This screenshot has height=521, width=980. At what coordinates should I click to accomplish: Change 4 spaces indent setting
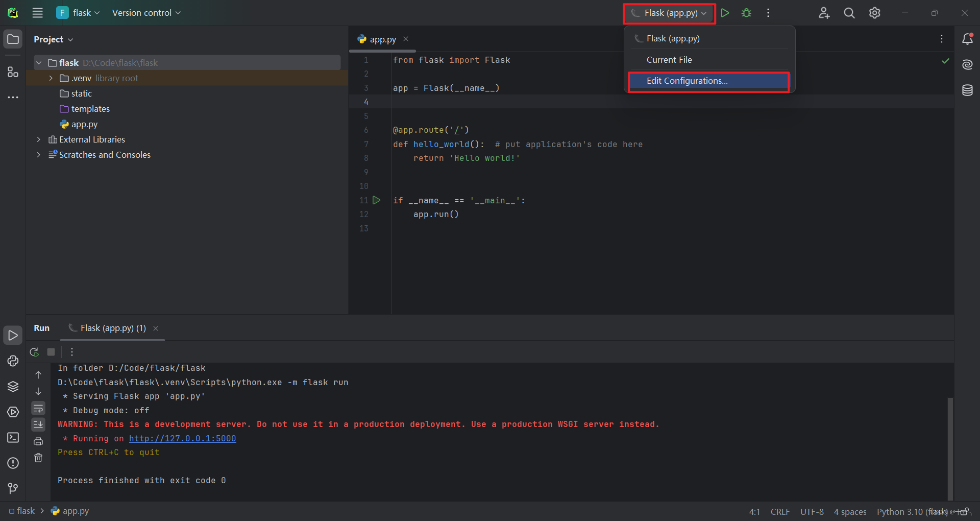tap(850, 512)
